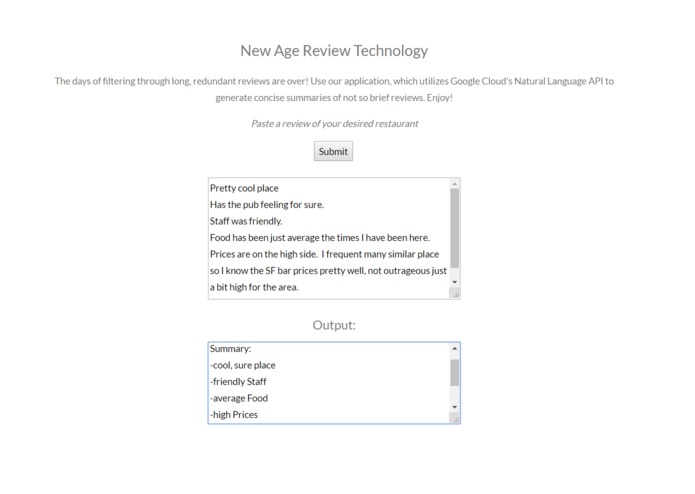Click the 'Staff was friendly.' line
The height and width of the screenshot is (494, 695).
[x=246, y=221]
